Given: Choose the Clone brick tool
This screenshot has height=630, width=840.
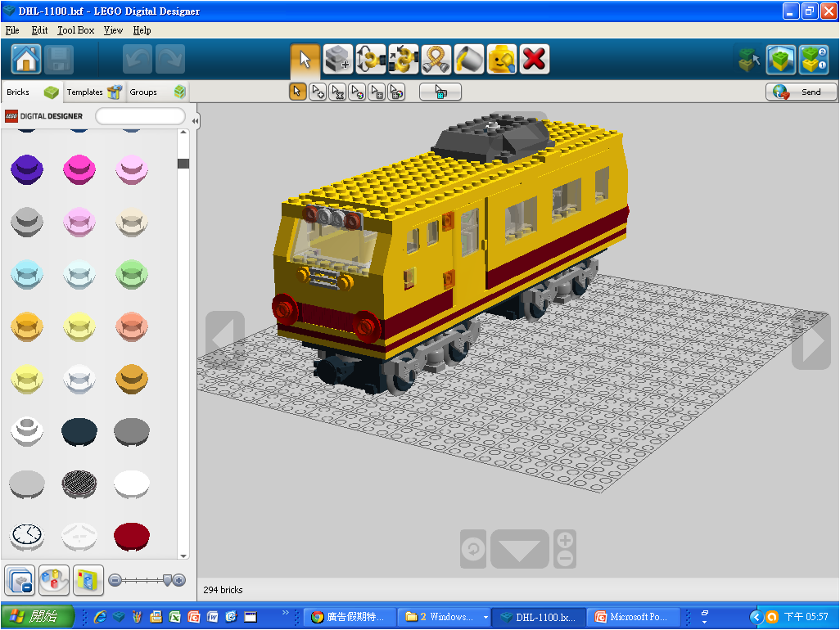Looking at the screenshot, I should click(338, 60).
